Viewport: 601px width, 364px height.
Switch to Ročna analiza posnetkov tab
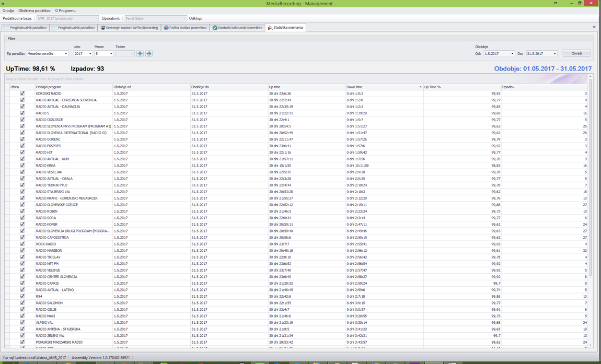[x=185, y=28]
